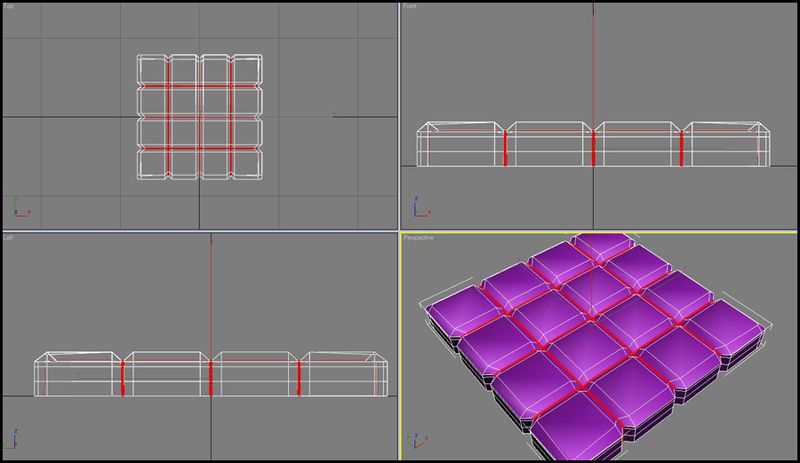800x463 pixels.
Task: Select the leftmost wireframe box in Front viewport
Action: coord(460,144)
